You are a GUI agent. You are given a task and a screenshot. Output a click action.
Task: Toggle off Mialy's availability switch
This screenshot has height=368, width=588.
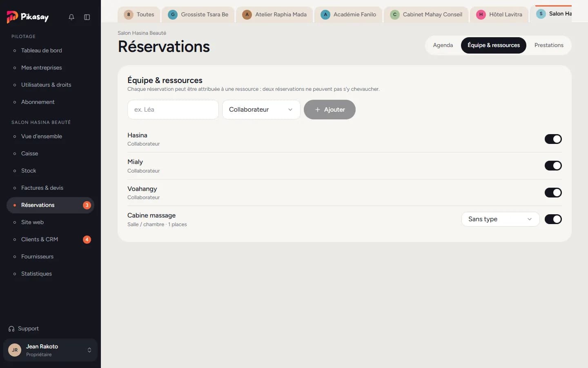[553, 166]
